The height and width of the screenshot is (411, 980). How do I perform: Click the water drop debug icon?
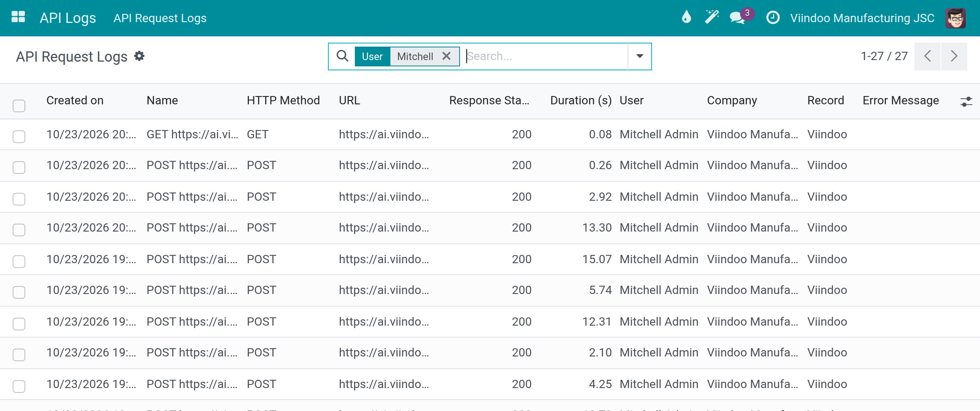[686, 17]
